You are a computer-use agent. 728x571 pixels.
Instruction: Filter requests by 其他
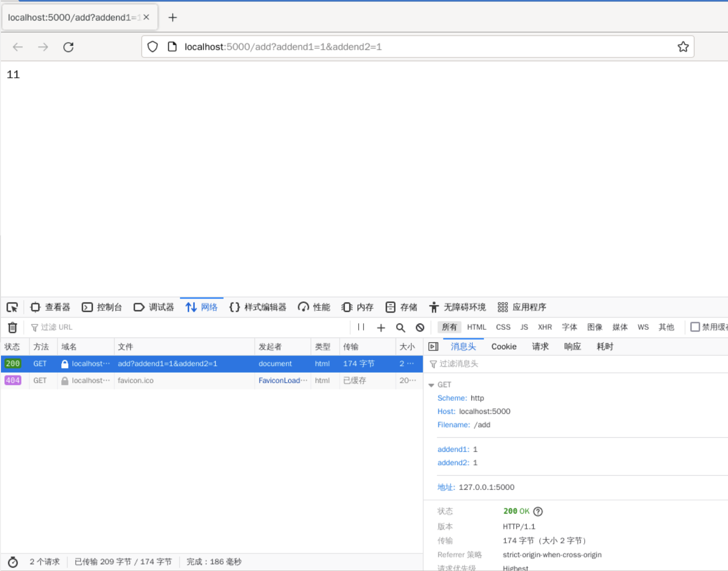point(666,327)
